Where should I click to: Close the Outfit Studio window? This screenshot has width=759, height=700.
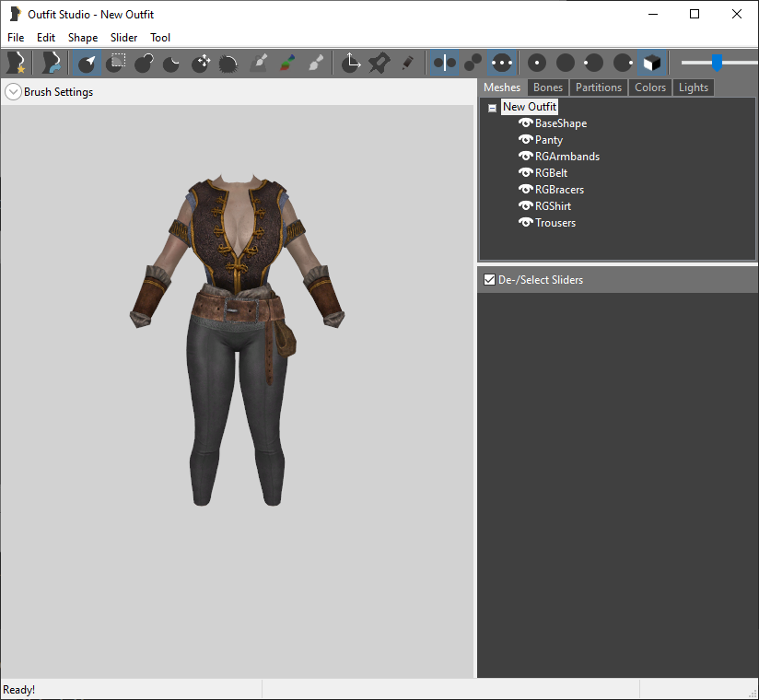pyautogui.click(x=736, y=14)
